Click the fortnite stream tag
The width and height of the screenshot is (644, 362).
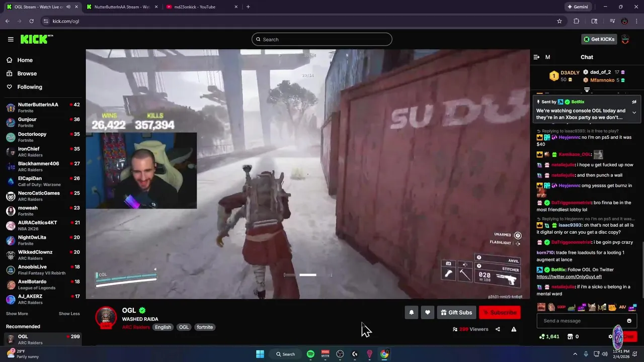pos(205,327)
